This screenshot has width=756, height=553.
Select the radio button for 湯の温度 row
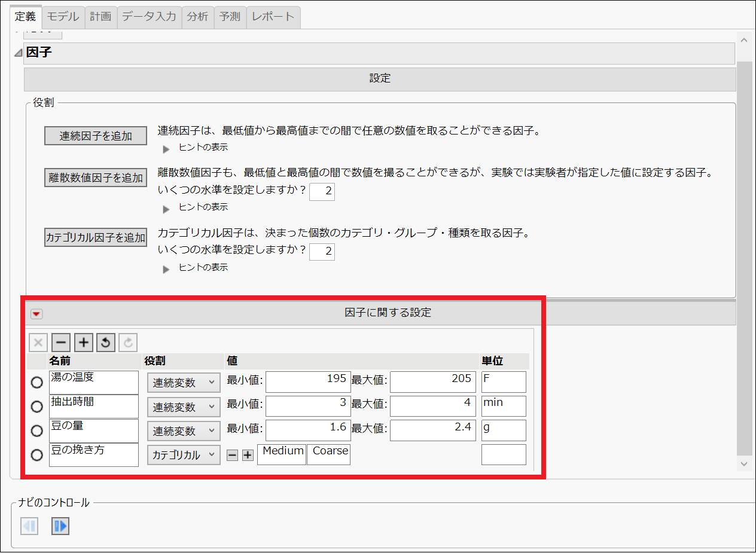tap(36, 381)
